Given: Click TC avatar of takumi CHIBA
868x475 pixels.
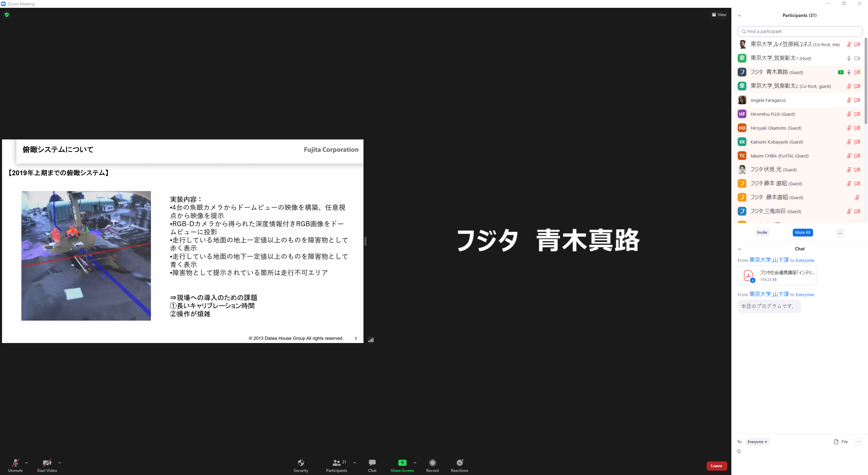Looking at the screenshot, I should click(x=742, y=156).
